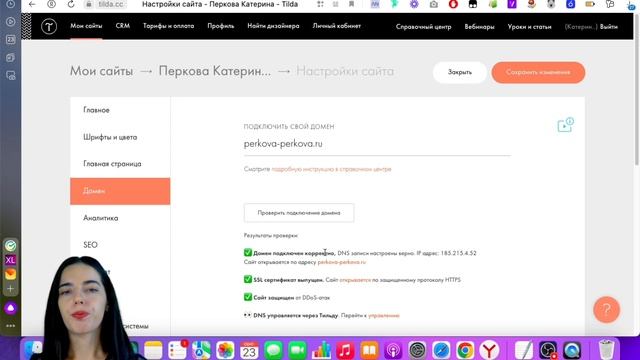This screenshot has height=360, width=640.
Task: Open the perkova-perkova.ru link in results
Action: [342, 262]
